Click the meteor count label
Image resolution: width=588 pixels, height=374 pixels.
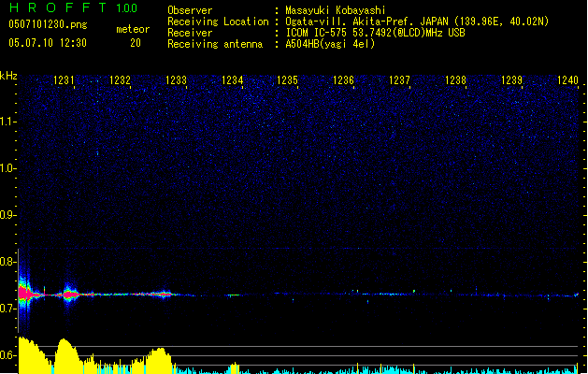tap(133, 29)
